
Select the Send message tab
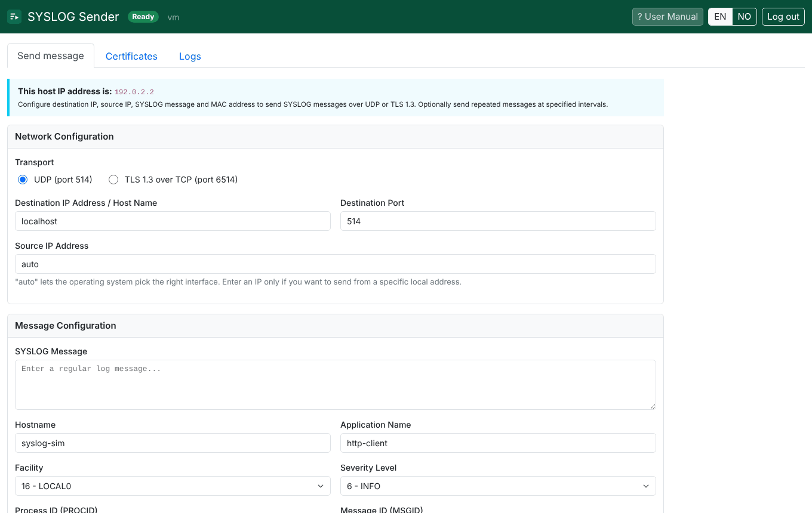51,55
